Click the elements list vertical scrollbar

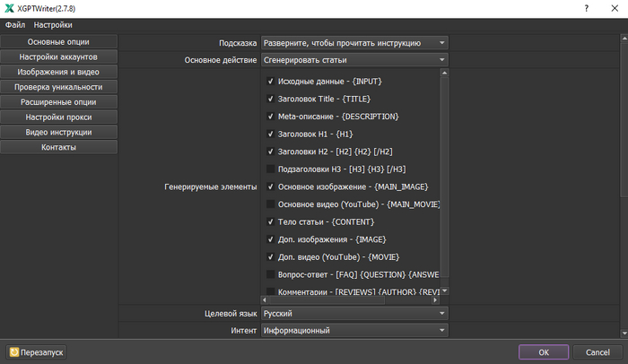click(x=444, y=179)
